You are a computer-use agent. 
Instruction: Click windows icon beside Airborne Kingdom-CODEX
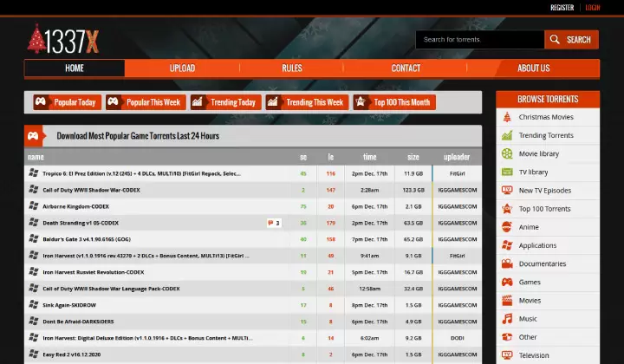point(34,206)
